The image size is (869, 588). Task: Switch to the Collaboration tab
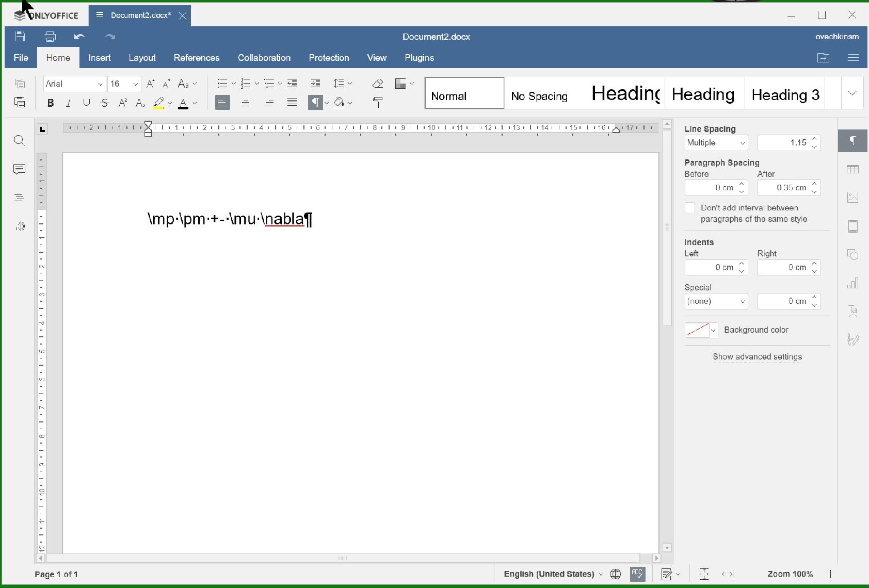click(264, 58)
